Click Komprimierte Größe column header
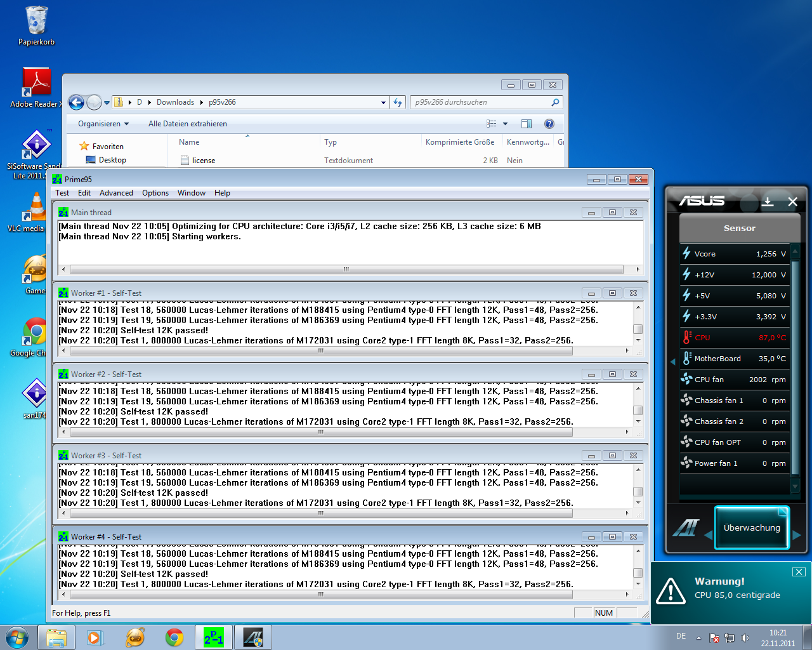This screenshot has width=812, height=650. pos(460,142)
